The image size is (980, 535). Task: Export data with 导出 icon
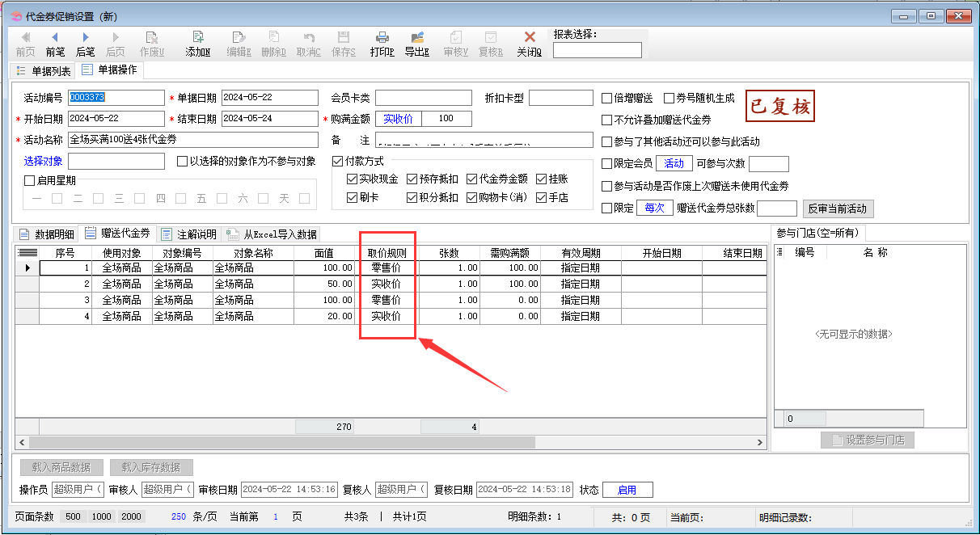pos(417,44)
